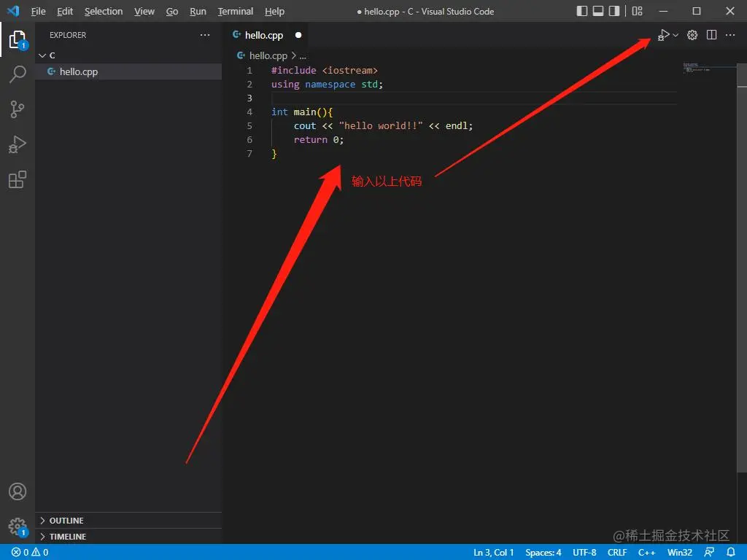The height and width of the screenshot is (560, 747).
Task: Select the Source Control icon
Action: coord(18,109)
